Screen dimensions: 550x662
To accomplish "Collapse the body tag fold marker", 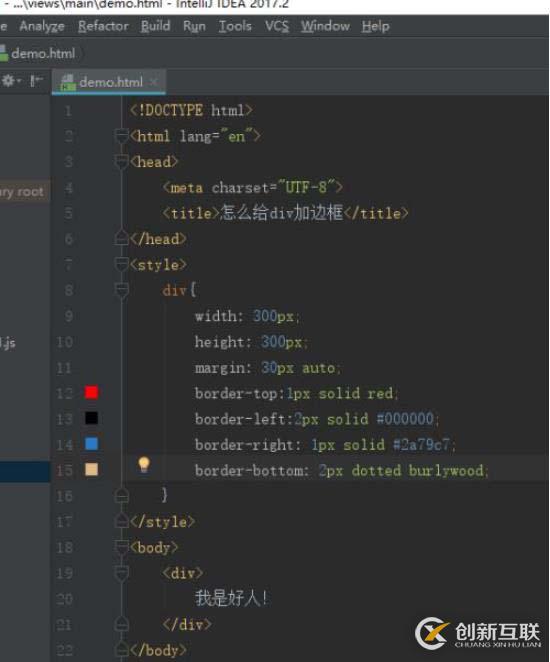I will [x=122, y=548].
